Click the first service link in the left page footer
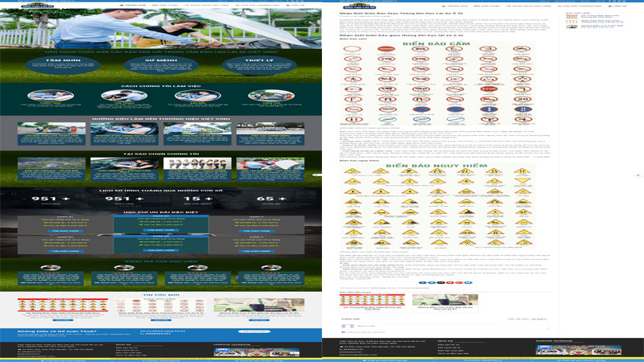644x362 pixels. (x=126, y=348)
